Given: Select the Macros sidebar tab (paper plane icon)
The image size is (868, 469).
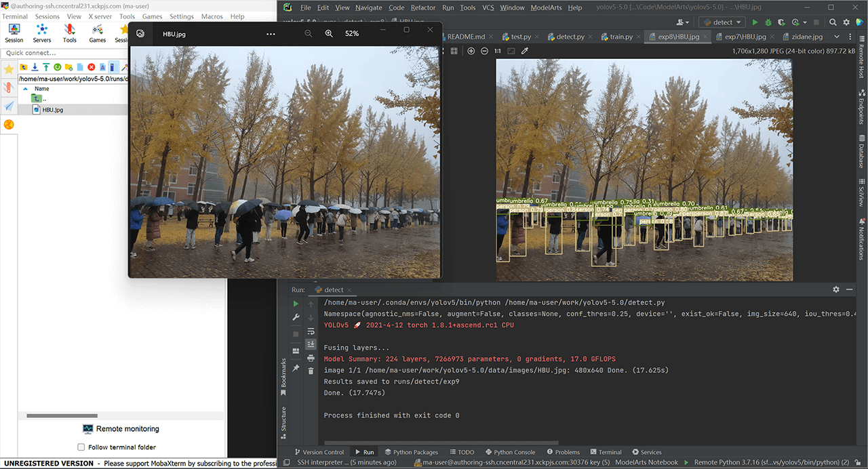Looking at the screenshot, I should pos(9,106).
